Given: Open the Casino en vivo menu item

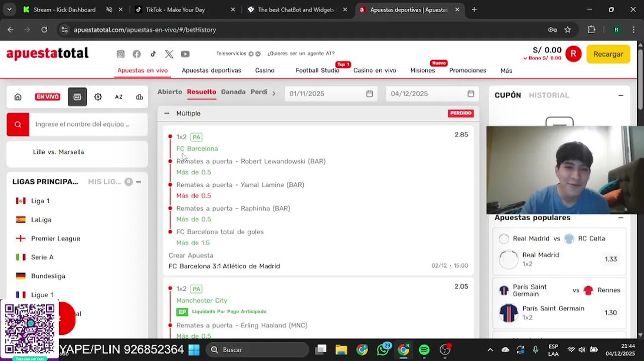Looking at the screenshot, I should point(375,71).
